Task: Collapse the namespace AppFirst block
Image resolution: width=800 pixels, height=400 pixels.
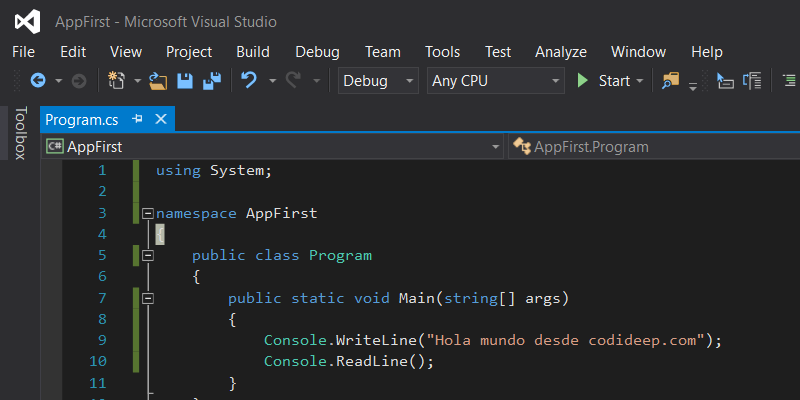Action: [148, 213]
